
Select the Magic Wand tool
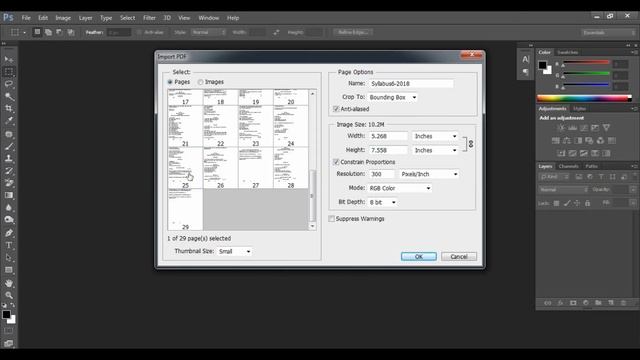coord(9,96)
